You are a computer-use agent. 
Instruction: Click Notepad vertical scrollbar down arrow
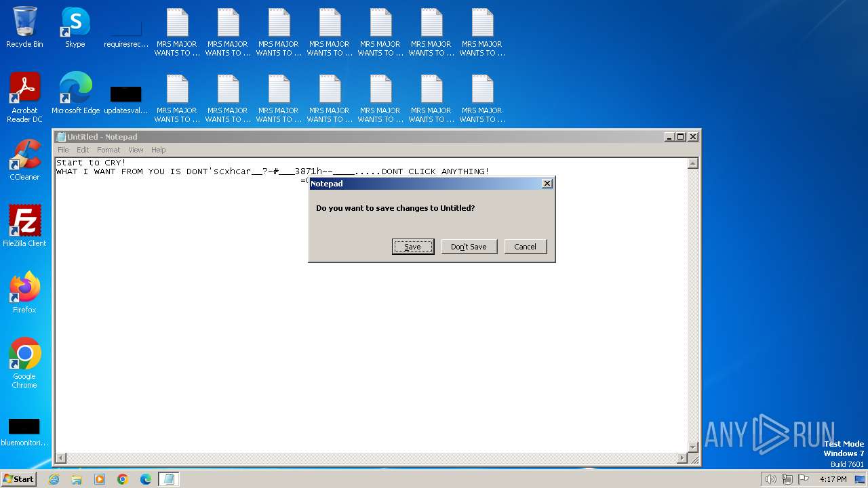pyautogui.click(x=693, y=447)
